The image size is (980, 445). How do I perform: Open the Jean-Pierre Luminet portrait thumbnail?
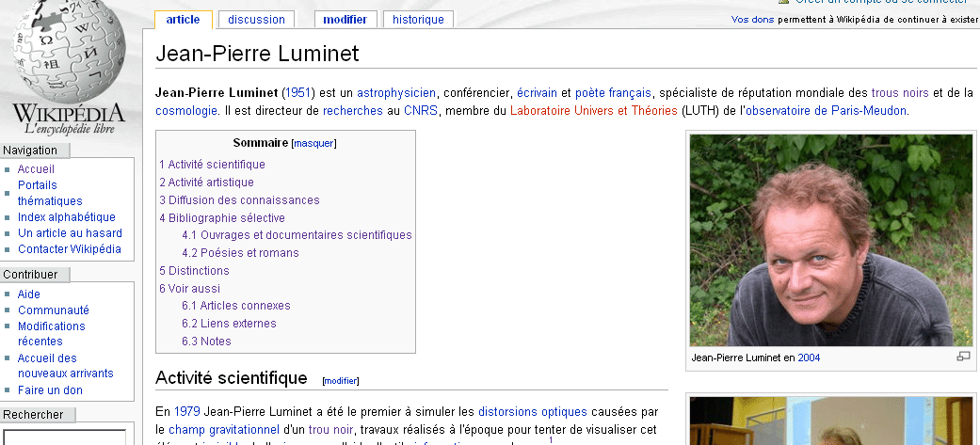(x=831, y=240)
